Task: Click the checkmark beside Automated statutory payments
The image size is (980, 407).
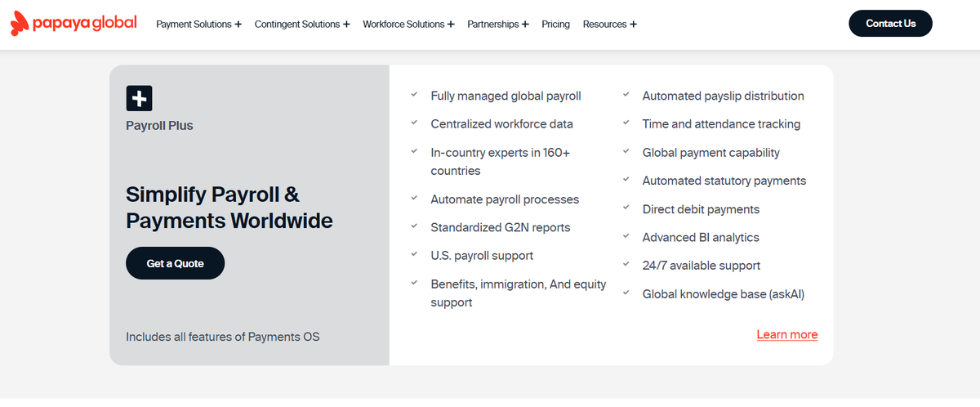Action: point(626,179)
